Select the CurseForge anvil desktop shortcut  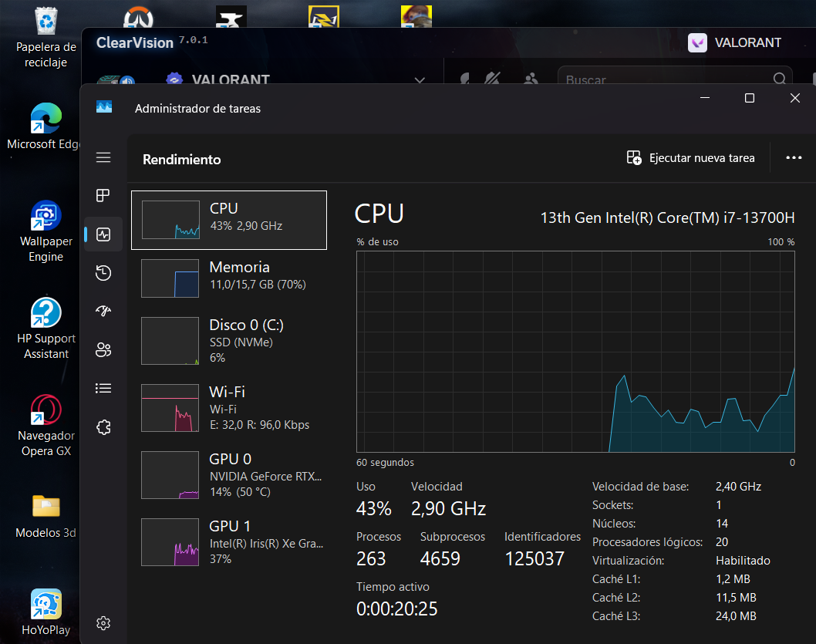231,17
